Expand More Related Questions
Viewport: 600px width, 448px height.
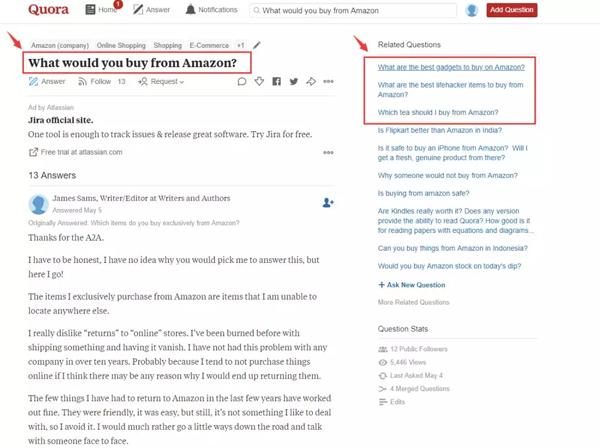coord(413,302)
